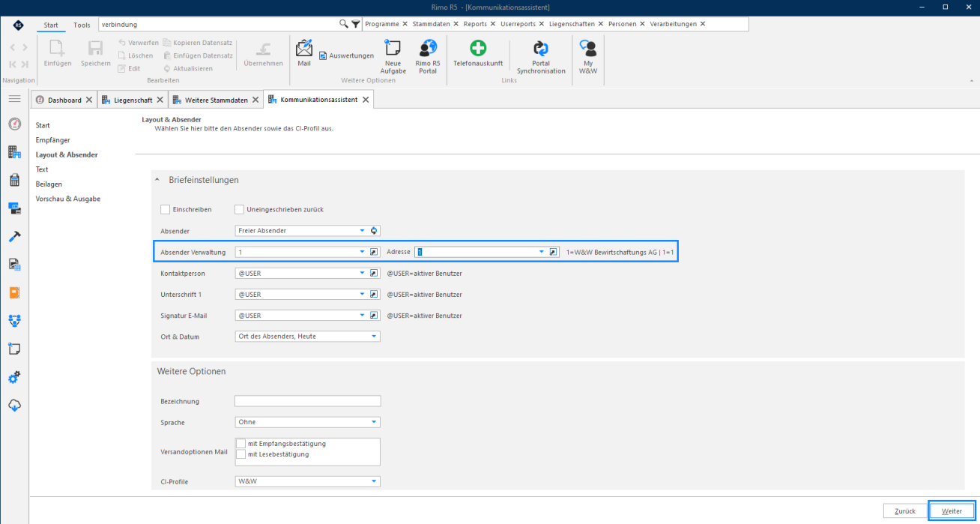Switch to the Start ribbon tab
The width and height of the screenshot is (980, 524).
51,25
